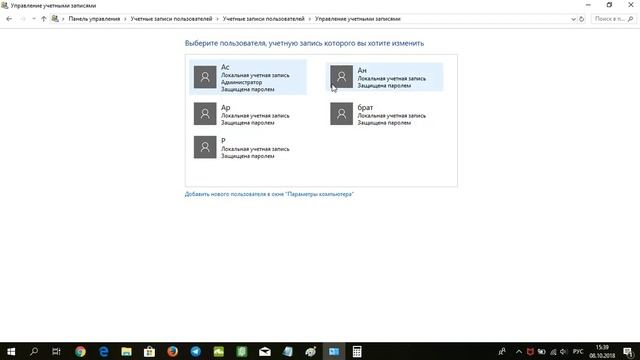Open the Action Center notifications icon

(x=629, y=351)
